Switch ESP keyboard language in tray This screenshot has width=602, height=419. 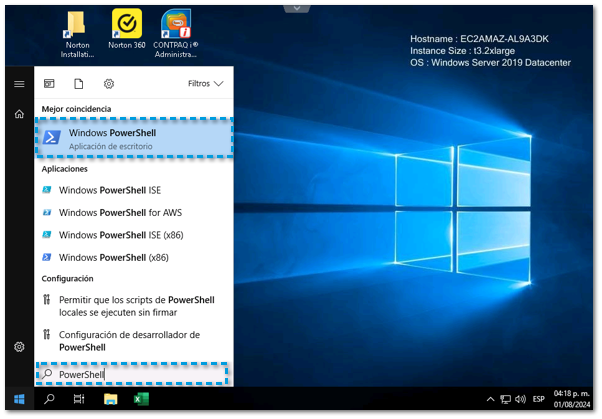539,399
